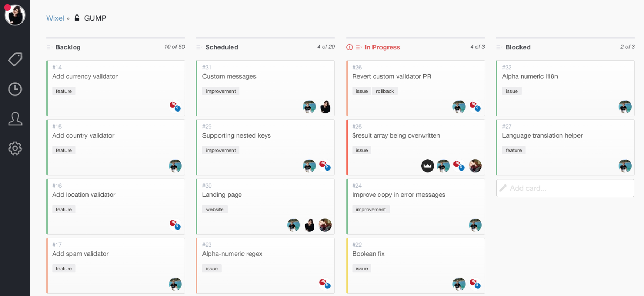Viewport: 644px width, 296px height.
Task: Click the rollback tag on card #26
Action: 385,91
